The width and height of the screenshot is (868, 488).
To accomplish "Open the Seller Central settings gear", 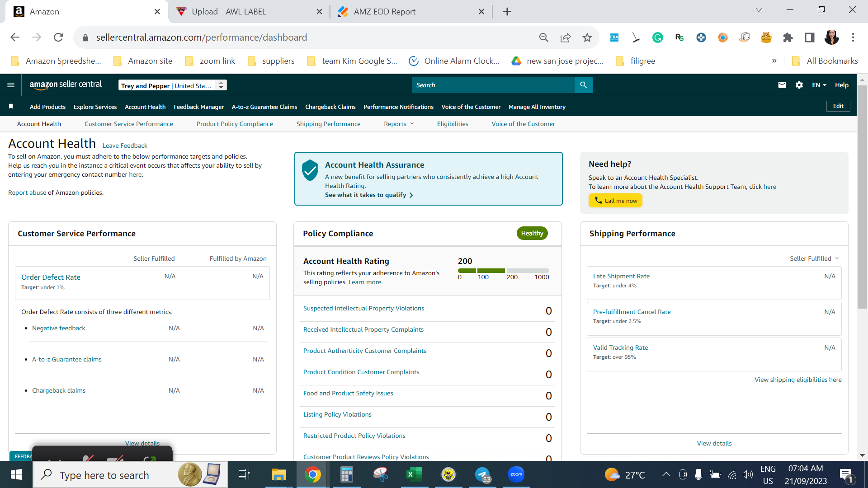I will (x=799, y=85).
